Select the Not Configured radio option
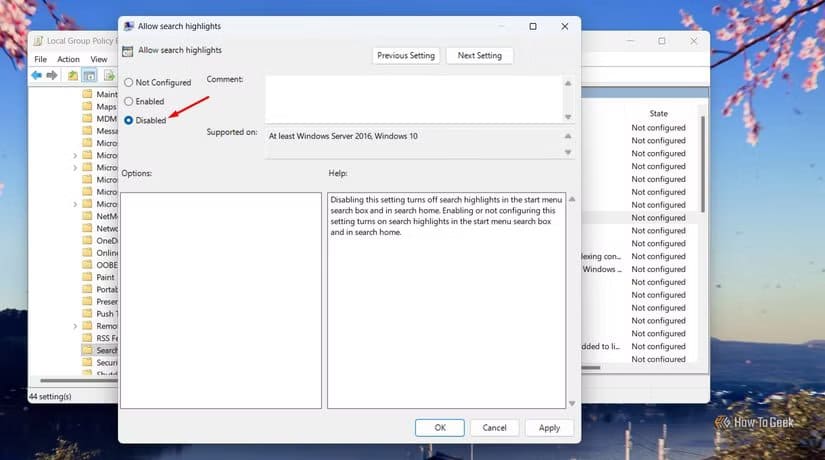This screenshot has width=825, height=460. click(128, 82)
